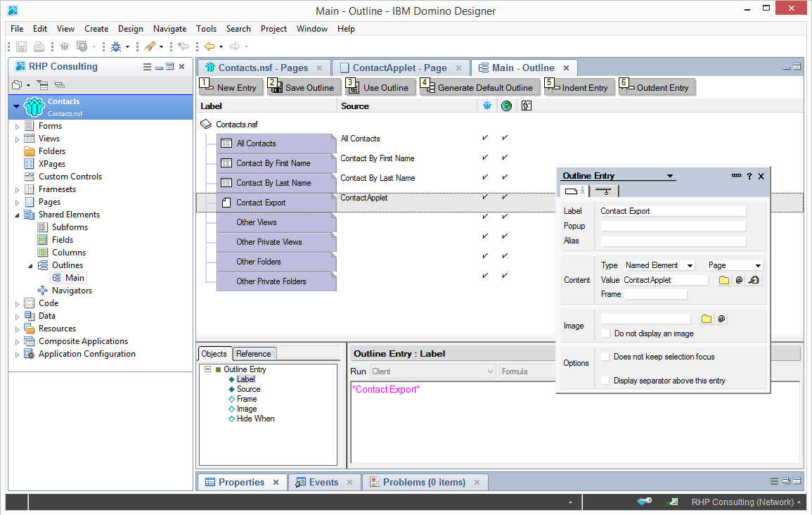The width and height of the screenshot is (812, 515).
Task: Check 'Does not keep selection focus'
Action: [x=605, y=357]
